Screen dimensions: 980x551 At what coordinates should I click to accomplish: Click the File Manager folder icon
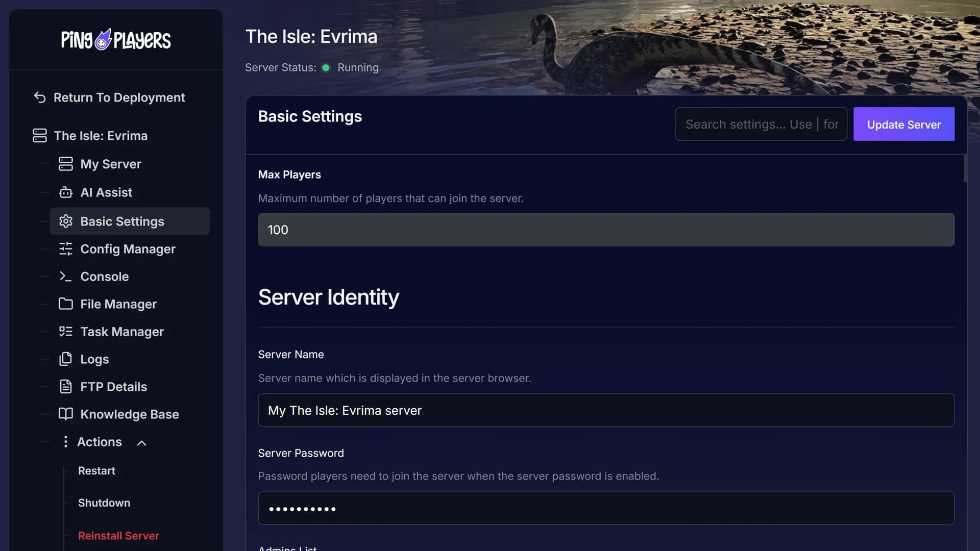click(x=66, y=304)
